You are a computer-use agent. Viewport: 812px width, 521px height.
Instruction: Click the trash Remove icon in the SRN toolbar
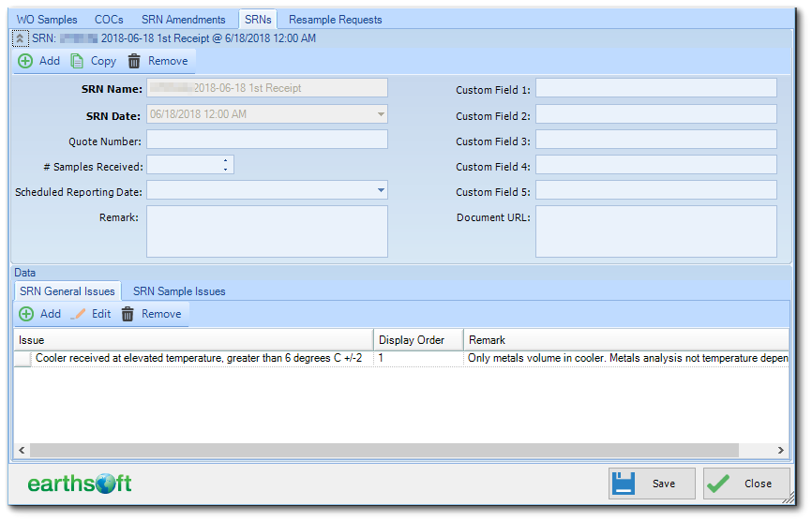tap(134, 61)
